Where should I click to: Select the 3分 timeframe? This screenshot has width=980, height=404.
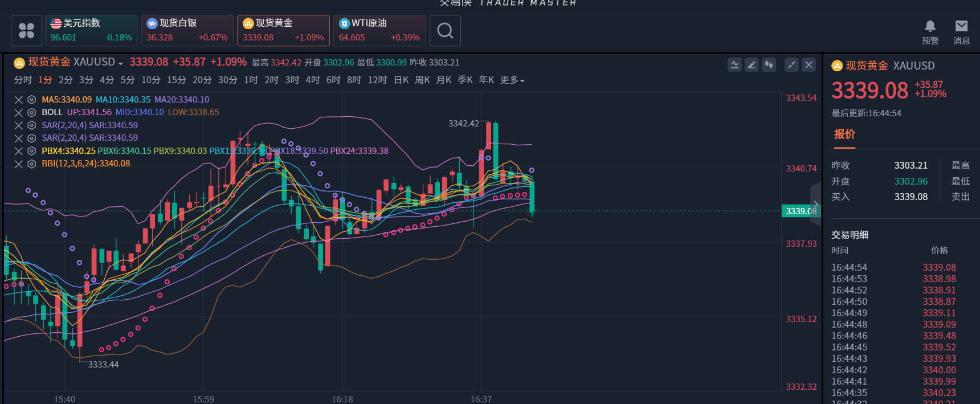[x=86, y=80]
